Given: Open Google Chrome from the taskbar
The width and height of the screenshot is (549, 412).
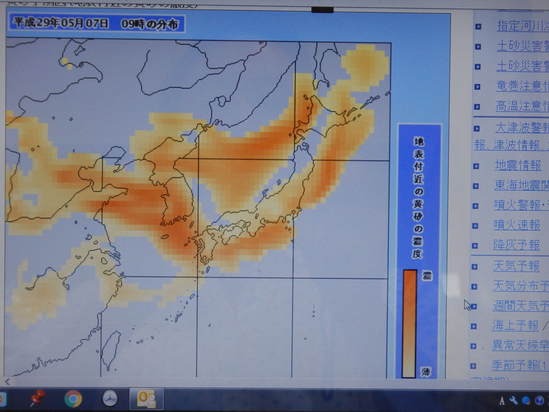Looking at the screenshot, I should pyautogui.click(x=73, y=398).
